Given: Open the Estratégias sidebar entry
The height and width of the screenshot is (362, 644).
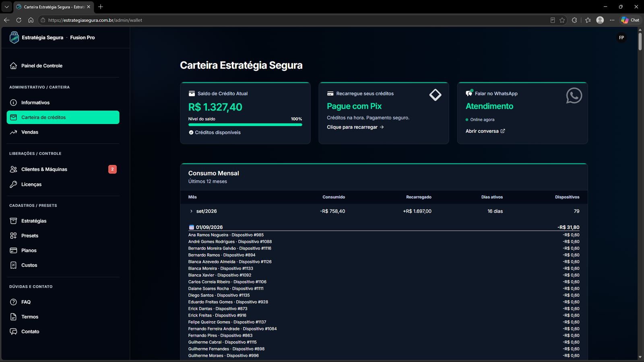Looking at the screenshot, I should (63, 221).
